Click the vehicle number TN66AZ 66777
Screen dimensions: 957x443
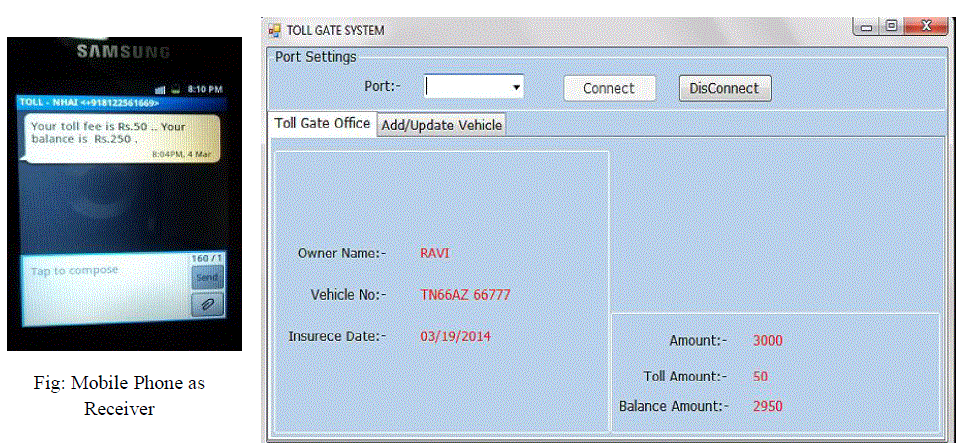pyautogui.click(x=465, y=295)
